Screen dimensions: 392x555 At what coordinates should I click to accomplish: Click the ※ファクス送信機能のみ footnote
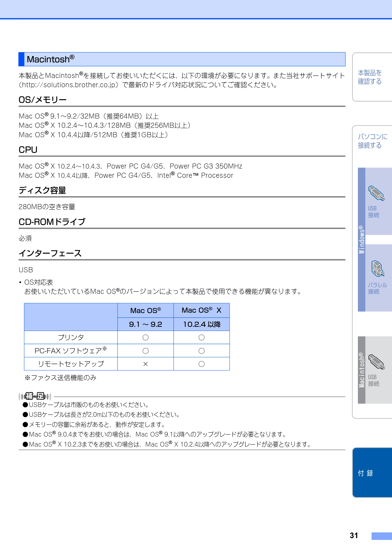60,378
